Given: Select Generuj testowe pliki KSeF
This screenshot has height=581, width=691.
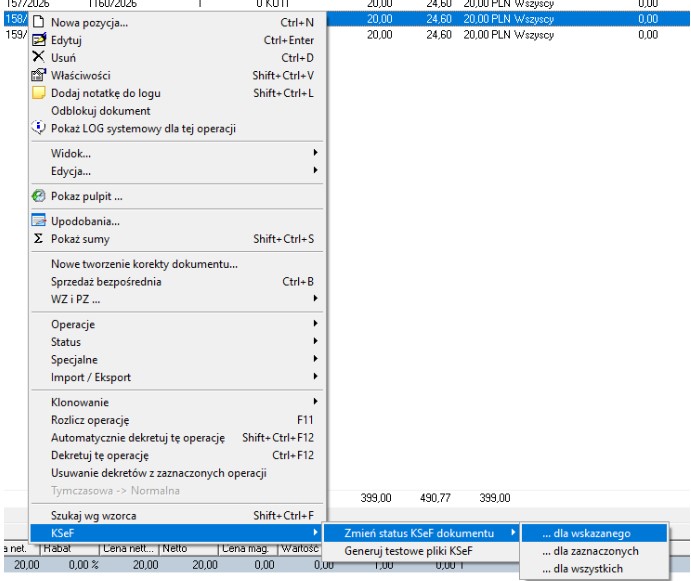Looking at the screenshot, I should [408, 551].
